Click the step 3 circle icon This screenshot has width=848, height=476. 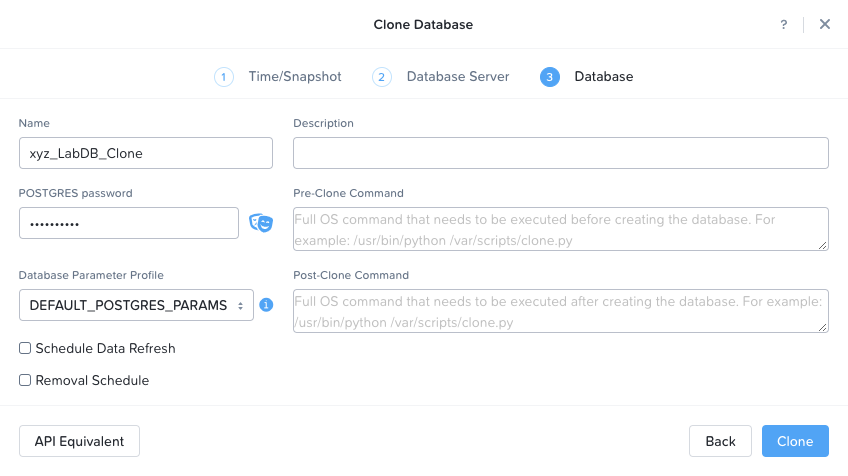coord(549,77)
